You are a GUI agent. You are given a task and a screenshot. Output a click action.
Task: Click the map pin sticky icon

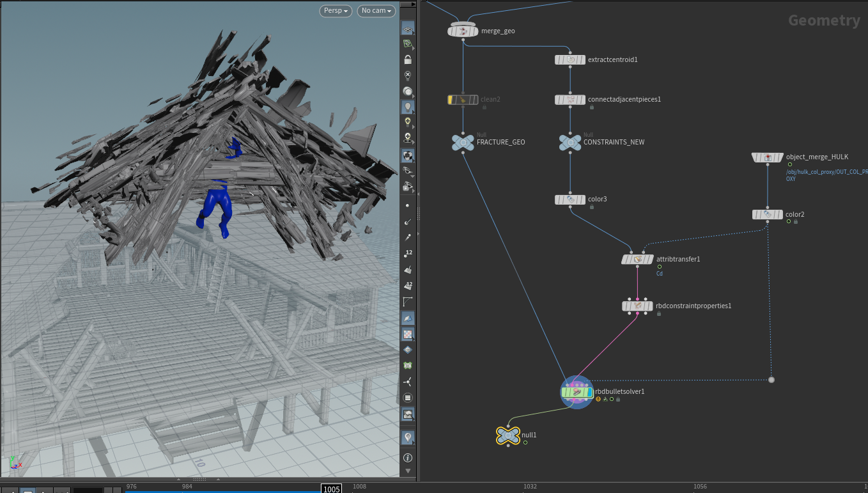[x=407, y=437]
